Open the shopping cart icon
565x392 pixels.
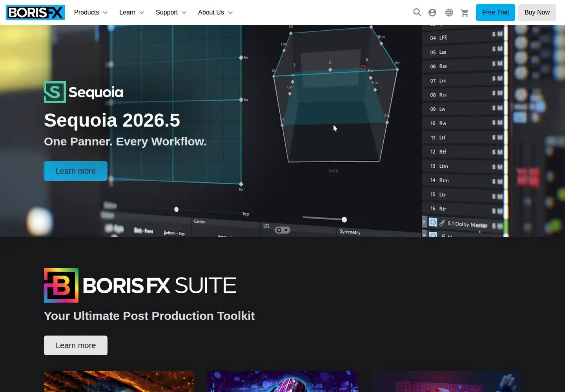click(x=465, y=13)
